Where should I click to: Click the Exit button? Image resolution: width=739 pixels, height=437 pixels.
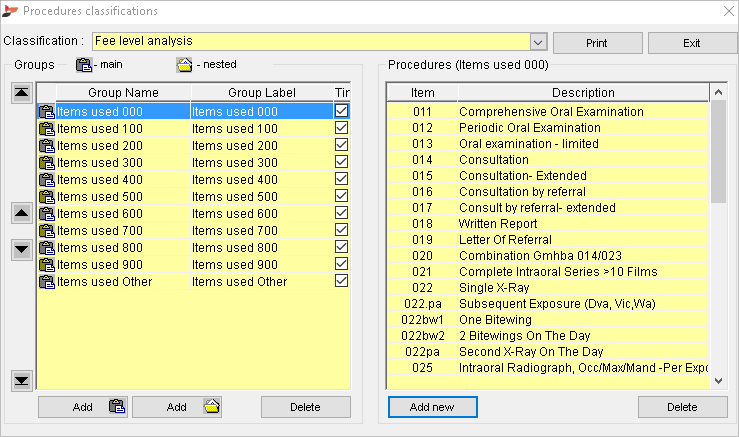pos(692,43)
